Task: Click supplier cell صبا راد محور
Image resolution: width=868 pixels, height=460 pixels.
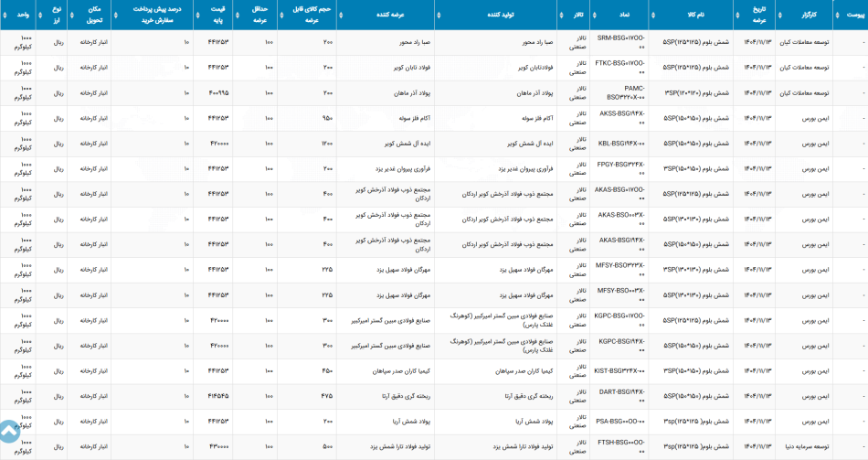Action: coord(415,43)
